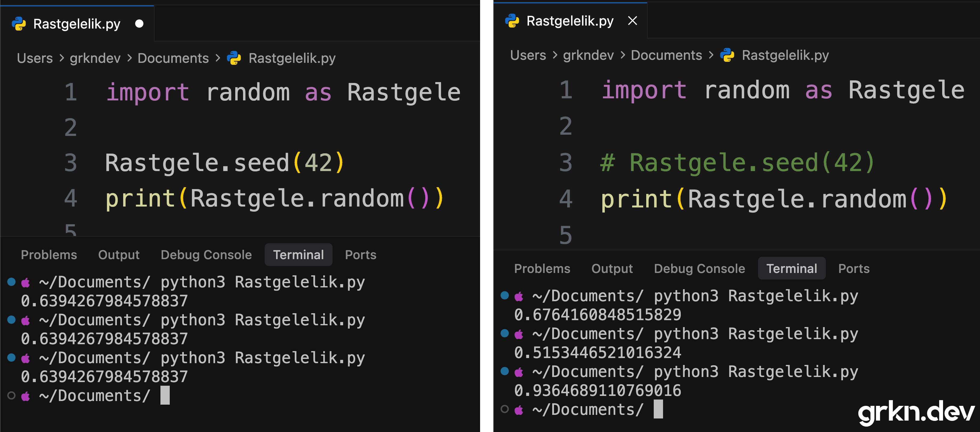Image resolution: width=980 pixels, height=432 pixels.
Task: Open Ports tab in left panel
Action: tap(360, 255)
